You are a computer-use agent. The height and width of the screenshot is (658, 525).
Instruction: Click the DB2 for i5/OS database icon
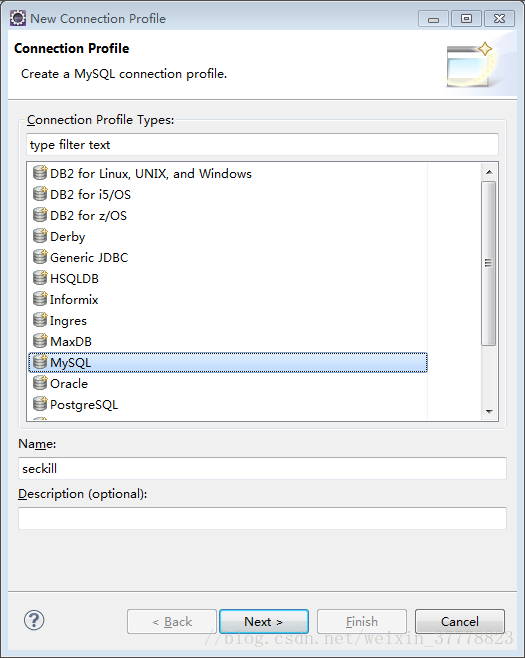[x=40, y=193]
